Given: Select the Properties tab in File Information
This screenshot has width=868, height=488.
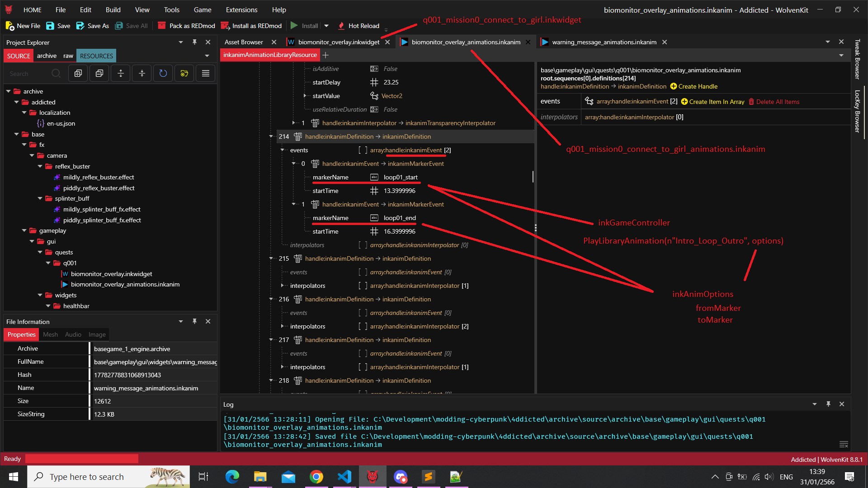Looking at the screenshot, I should coord(21,334).
